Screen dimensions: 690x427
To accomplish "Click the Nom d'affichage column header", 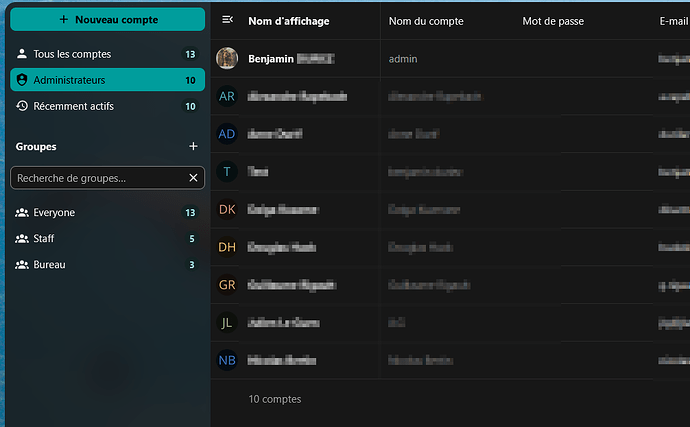I will click(289, 21).
